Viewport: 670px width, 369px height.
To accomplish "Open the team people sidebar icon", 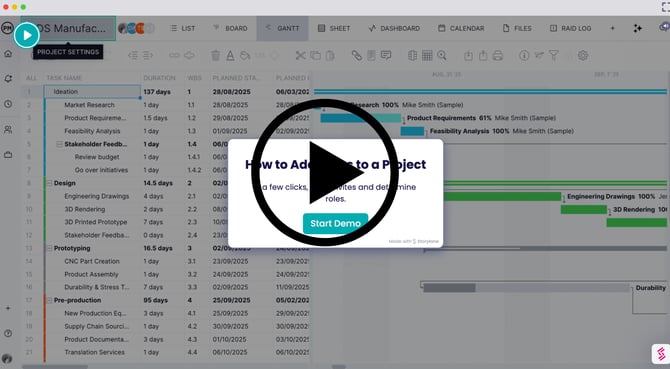I will pos(8,129).
